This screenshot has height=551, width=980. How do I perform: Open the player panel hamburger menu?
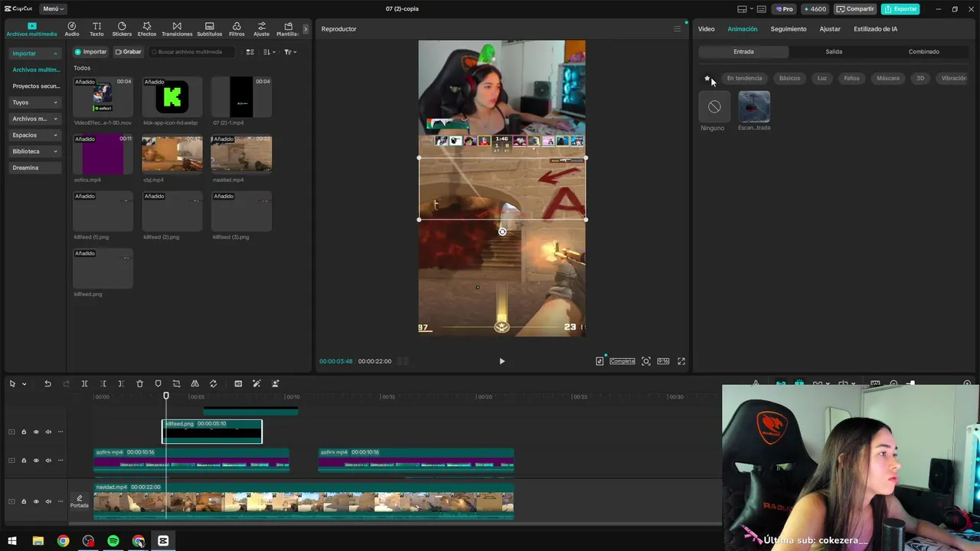click(x=677, y=29)
